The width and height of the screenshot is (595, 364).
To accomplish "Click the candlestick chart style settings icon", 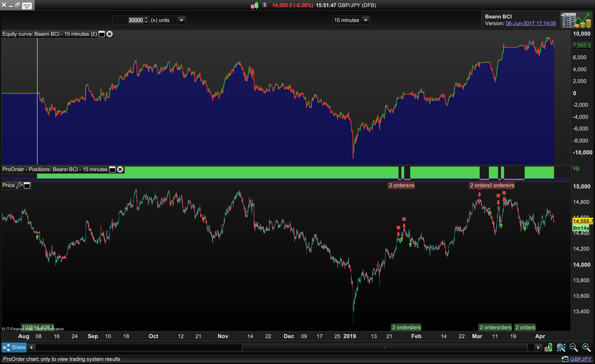I will (548, 348).
